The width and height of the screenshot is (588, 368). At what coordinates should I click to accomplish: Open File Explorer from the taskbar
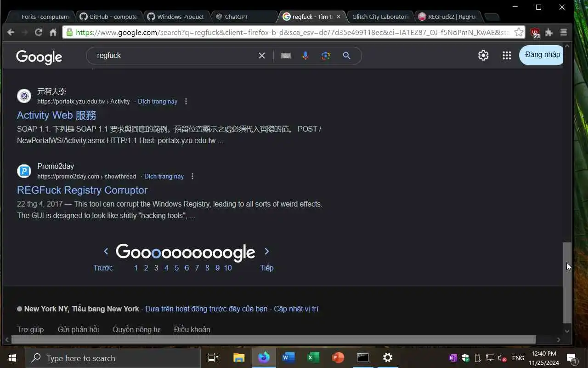point(239,358)
